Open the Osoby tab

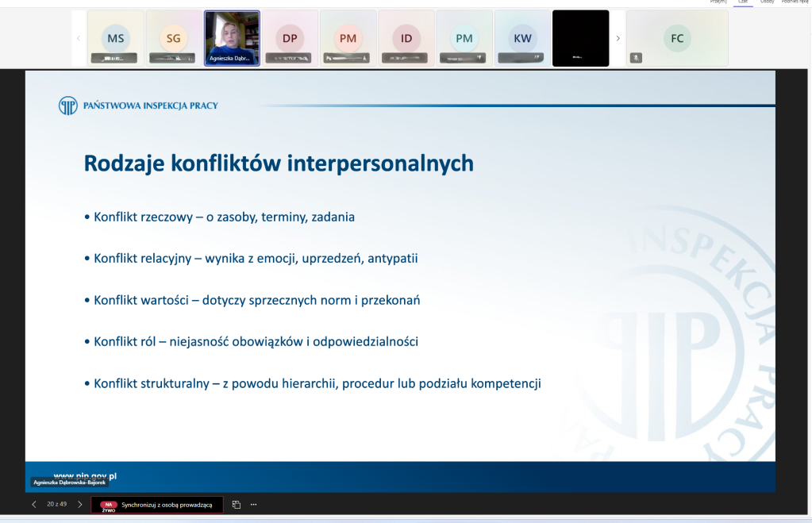pyautogui.click(x=767, y=2)
